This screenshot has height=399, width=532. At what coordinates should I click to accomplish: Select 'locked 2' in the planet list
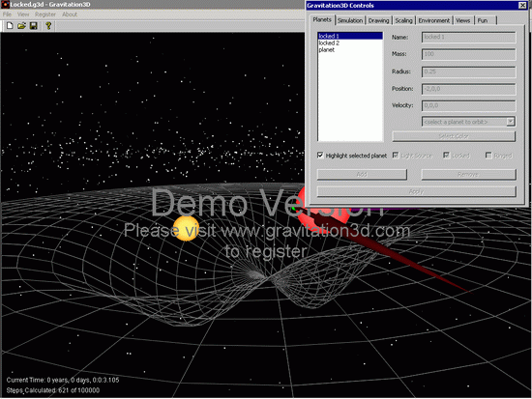[350, 43]
